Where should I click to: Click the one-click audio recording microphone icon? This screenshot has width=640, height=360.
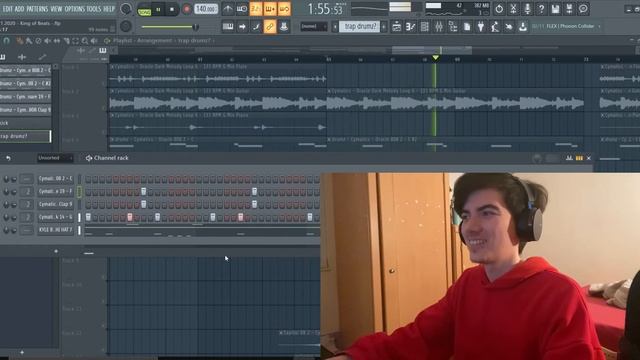pyautogui.click(x=527, y=9)
